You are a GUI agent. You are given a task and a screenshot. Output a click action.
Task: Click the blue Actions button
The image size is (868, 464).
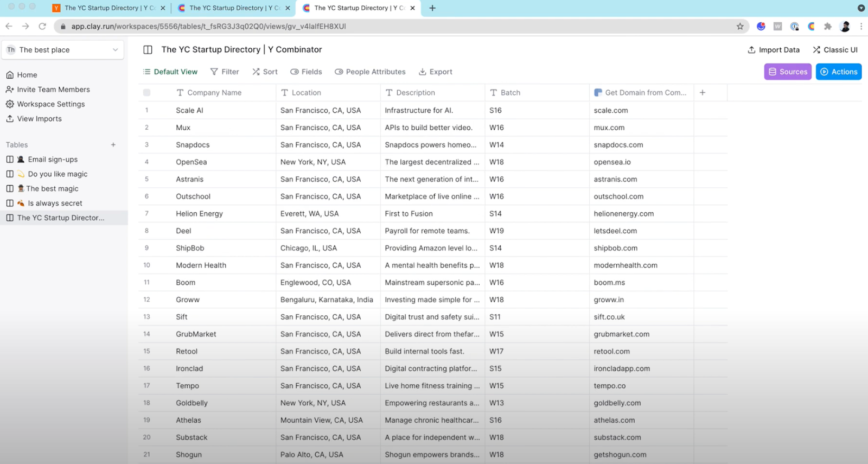click(x=838, y=72)
